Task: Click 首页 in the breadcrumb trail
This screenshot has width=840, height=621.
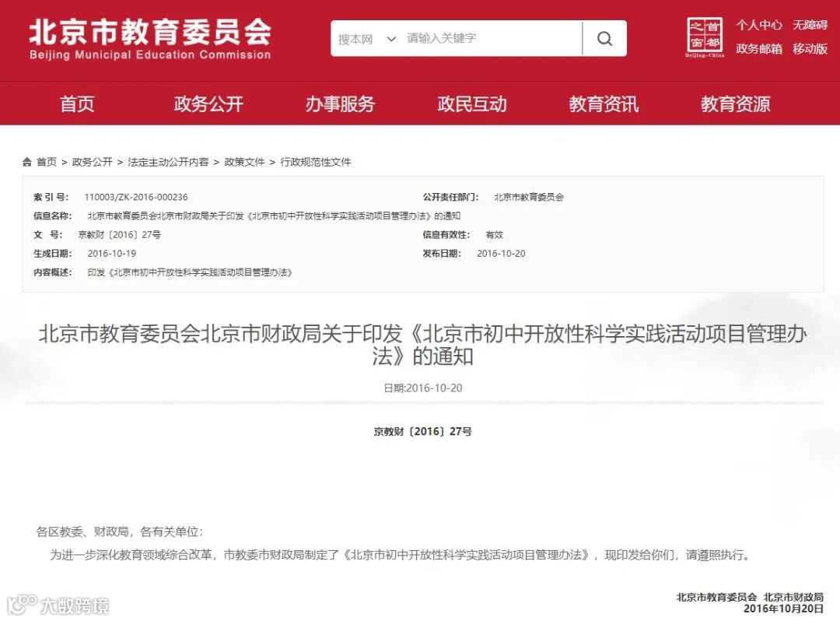Action: tap(47, 162)
